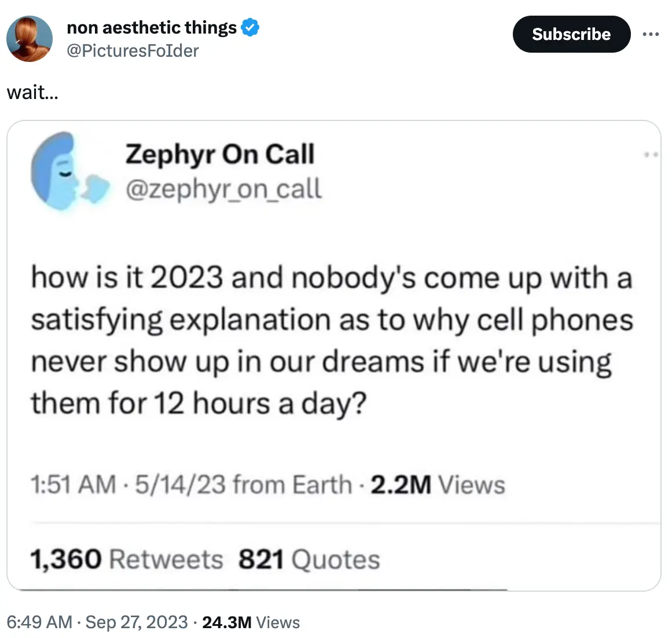The image size is (672, 638).
Task: Click Zephyr On Call display name
Action: pos(220,153)
